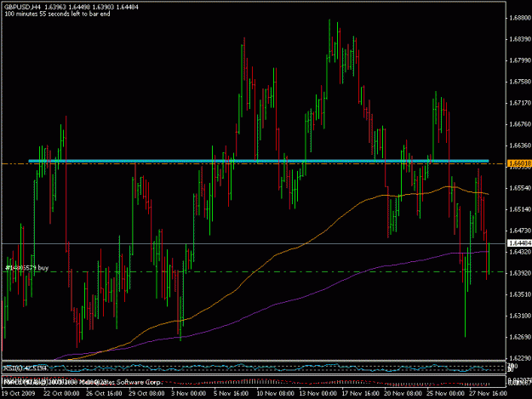The width and height of the screenshot is (532, 399).
Task: Click the '17 Nov 16:00' time axis label
Action: pyautogui.click(x=360, y=394)
